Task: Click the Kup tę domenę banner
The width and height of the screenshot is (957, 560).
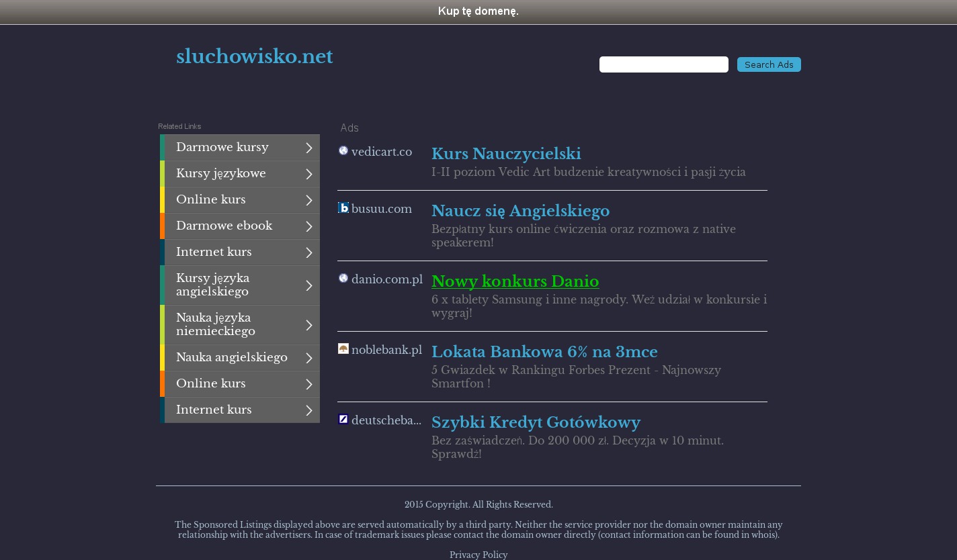Action: pos(478,11)
